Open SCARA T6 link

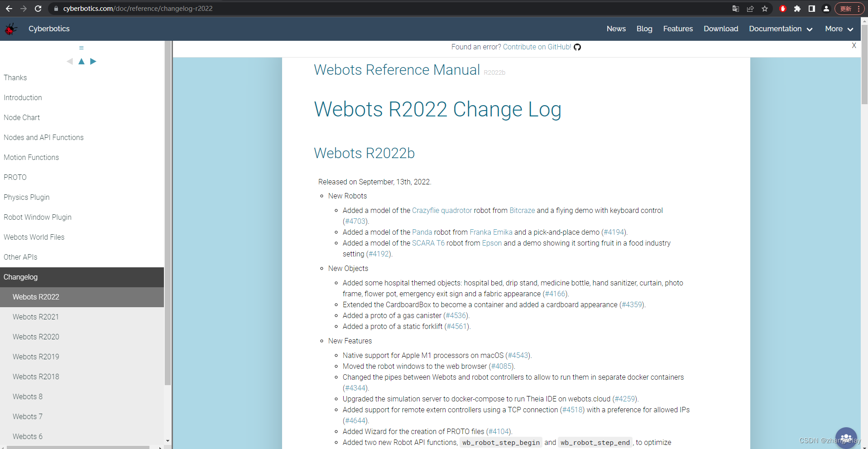pyautogui.click(x=428, y=243)
